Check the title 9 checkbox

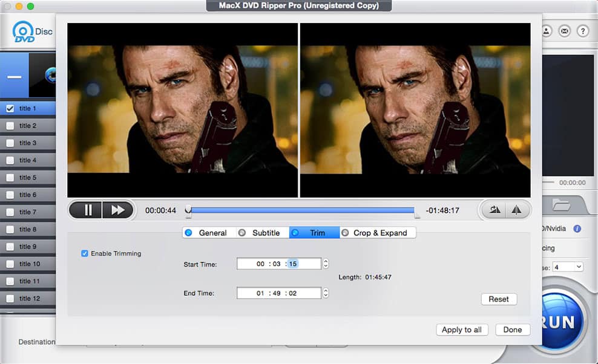tap(10, 247)
